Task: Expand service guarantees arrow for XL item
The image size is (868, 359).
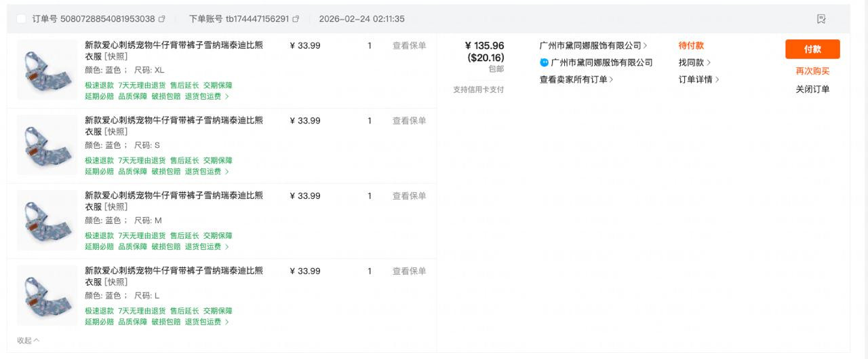Action: [x=227, y=96]
